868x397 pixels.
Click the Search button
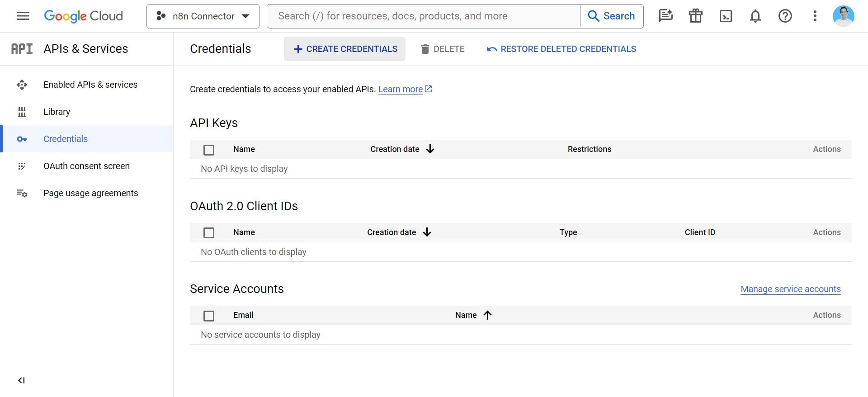coord(612,16)
